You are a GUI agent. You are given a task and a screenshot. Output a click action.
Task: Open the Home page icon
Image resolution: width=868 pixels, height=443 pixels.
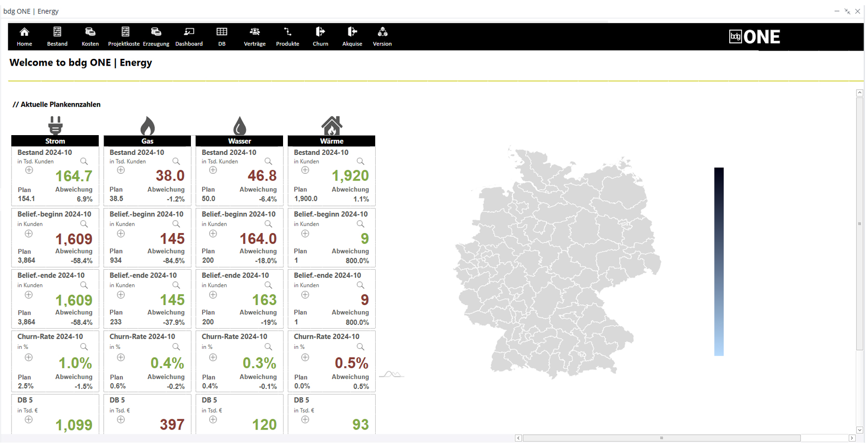coord(24,32)
